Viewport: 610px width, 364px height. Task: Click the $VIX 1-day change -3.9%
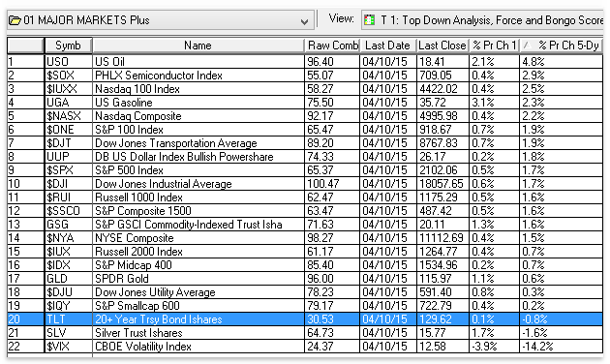494,347
